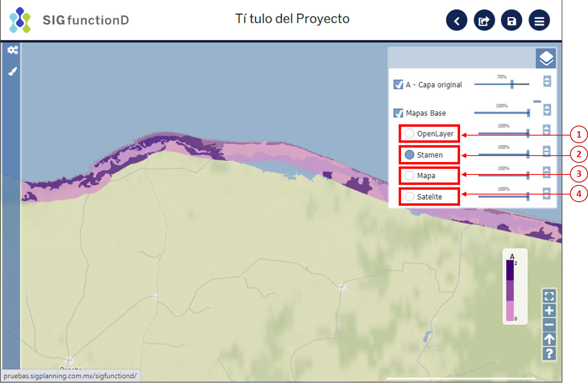Select the Mapa base map radio
This screenshot has height=383, width=588.
tap(409, 176)
